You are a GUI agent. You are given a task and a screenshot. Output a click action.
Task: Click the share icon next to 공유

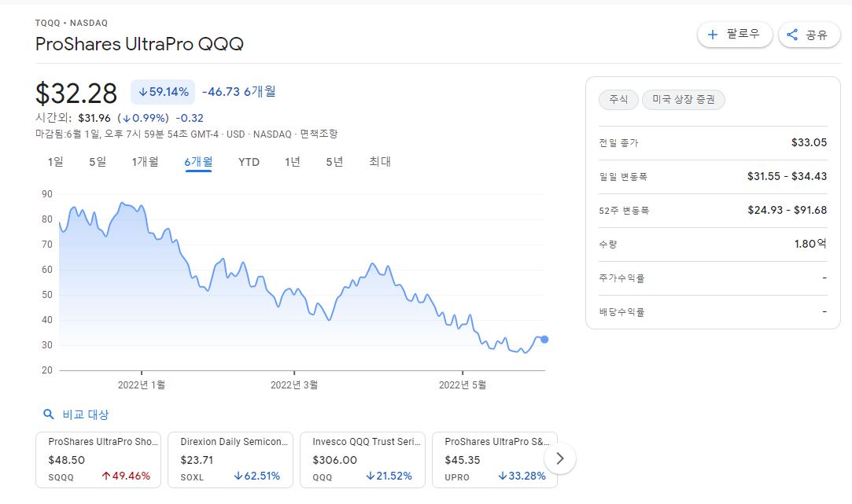(x=792, y=35)
